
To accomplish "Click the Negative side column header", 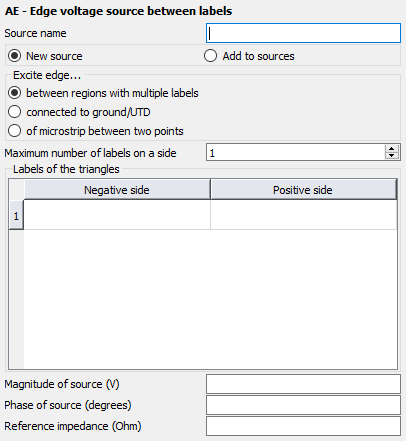I will pos(117,190).
